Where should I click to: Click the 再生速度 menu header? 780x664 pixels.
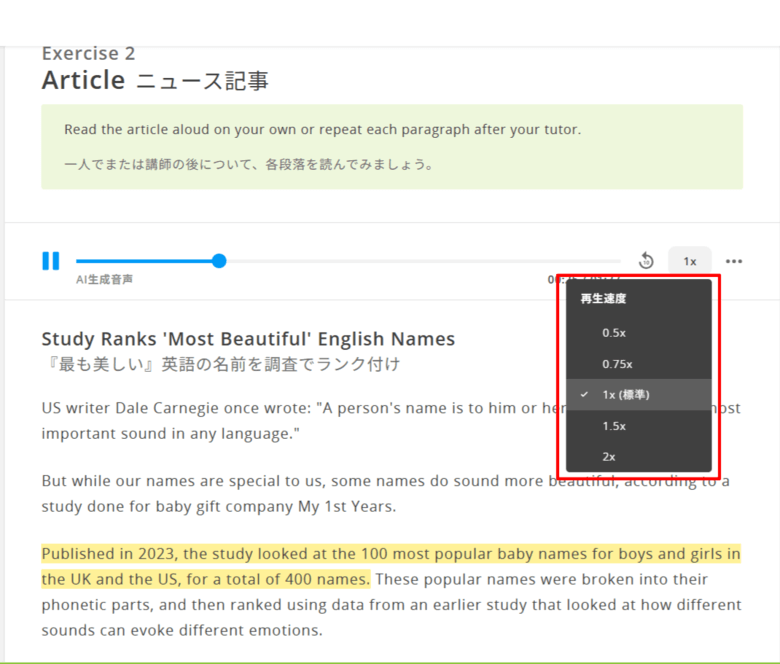point(603,298)
